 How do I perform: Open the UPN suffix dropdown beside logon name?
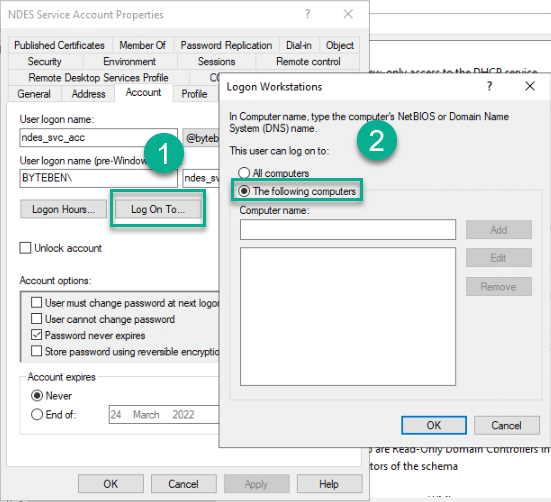[x=201, y=138]
